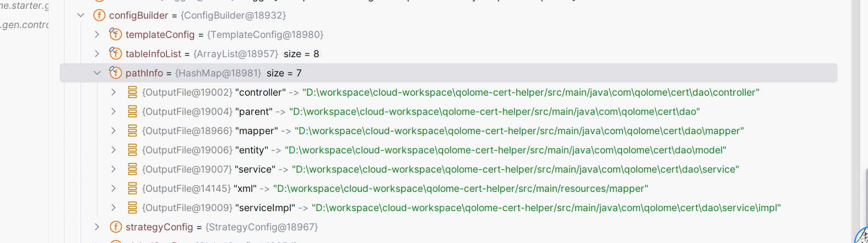Expand the strategyConfig node
This screenshot has height=243, width=868.
[x=97, y=227]
